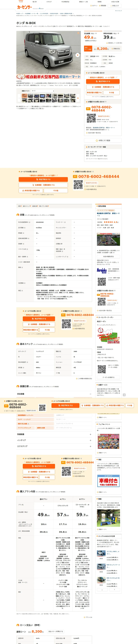Click the N-BOX・群馬県の中古車 breadcrumb
The width and height of the screenshot is (138, 644).
pos(66,14)
